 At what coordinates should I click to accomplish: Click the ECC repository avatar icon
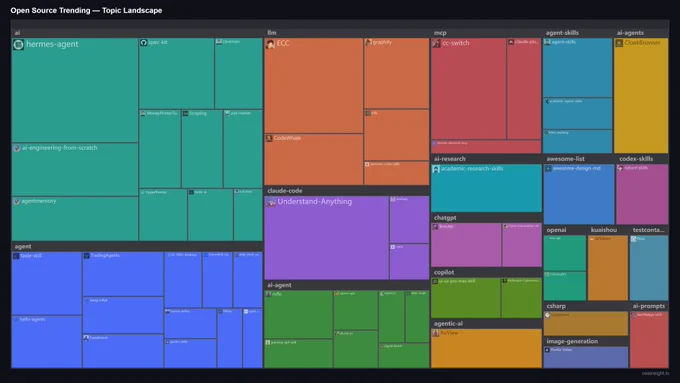click(271, 44)
